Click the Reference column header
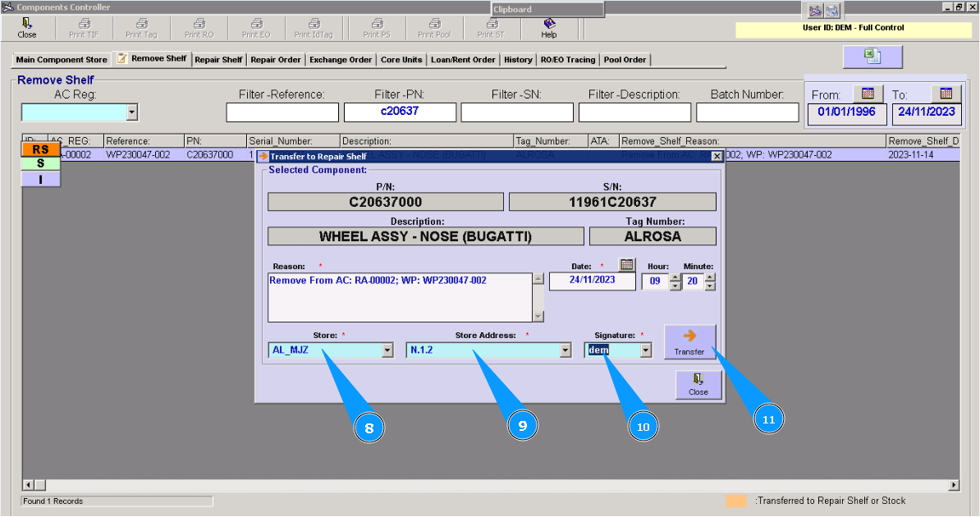 click(x=144, y=140)
